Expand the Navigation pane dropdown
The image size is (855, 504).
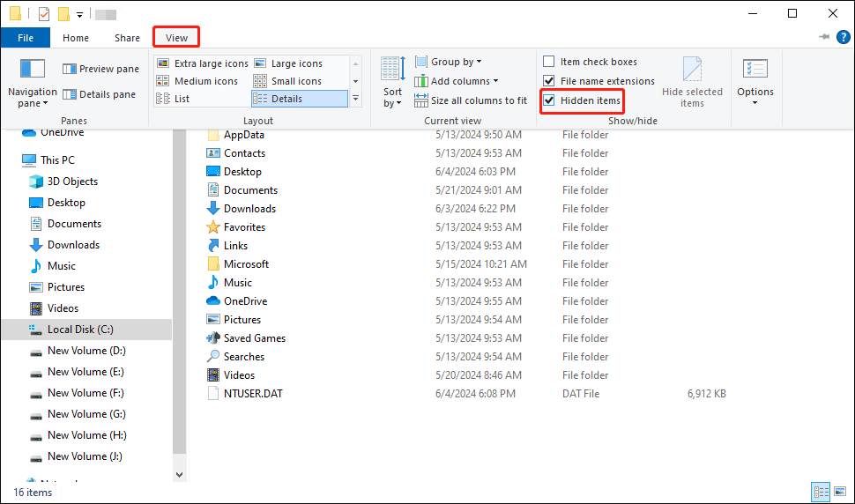31,103
